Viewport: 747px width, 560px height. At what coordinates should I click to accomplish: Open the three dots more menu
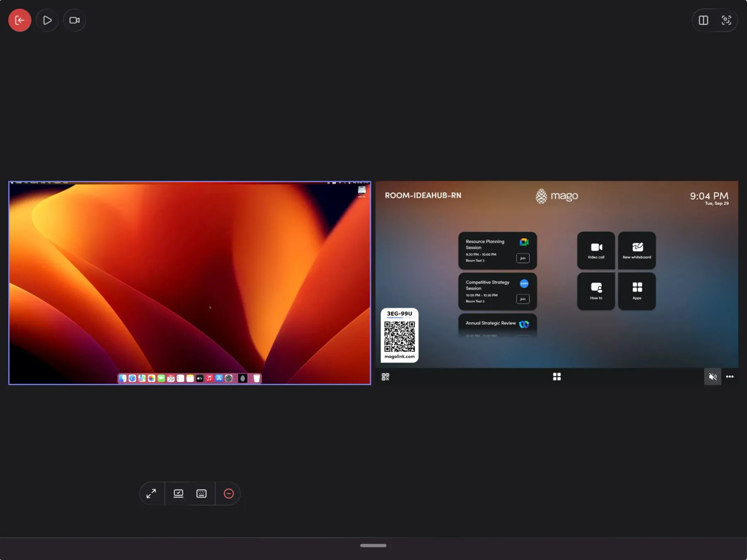[730, 377]
